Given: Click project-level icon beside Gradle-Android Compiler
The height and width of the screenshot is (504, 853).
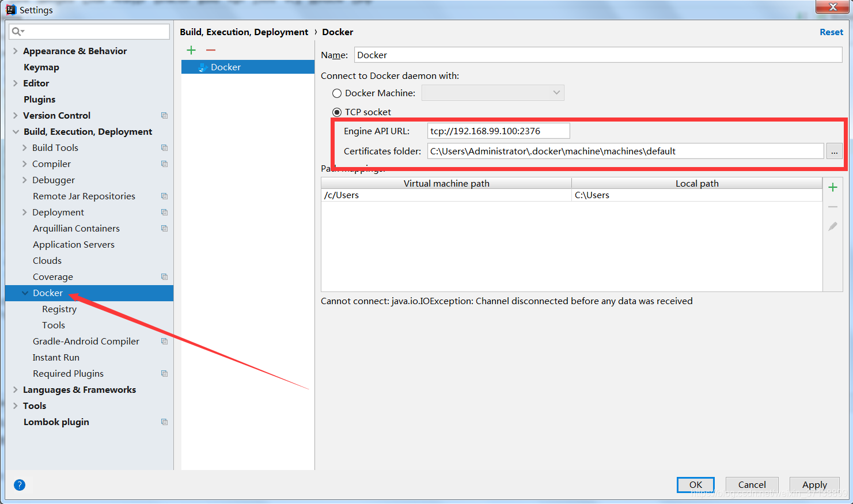Looking at the screenshot, I should [164, 342].
